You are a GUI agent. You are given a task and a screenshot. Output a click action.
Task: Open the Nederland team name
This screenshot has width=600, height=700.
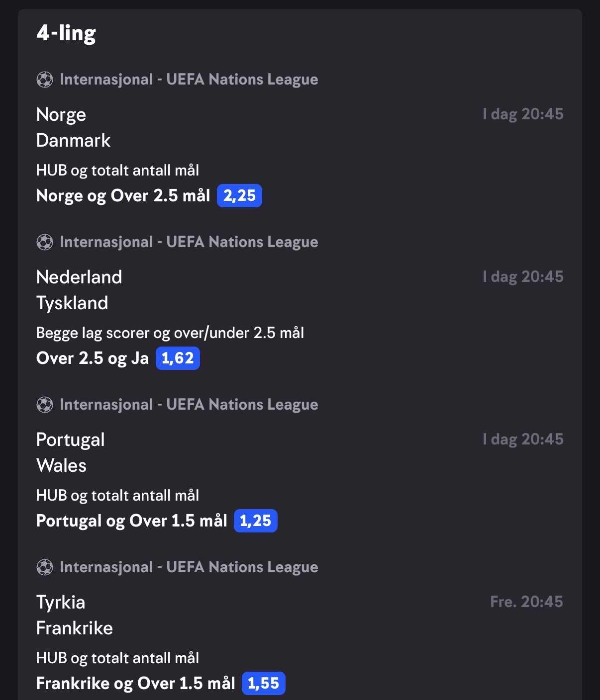coord(79,277)
